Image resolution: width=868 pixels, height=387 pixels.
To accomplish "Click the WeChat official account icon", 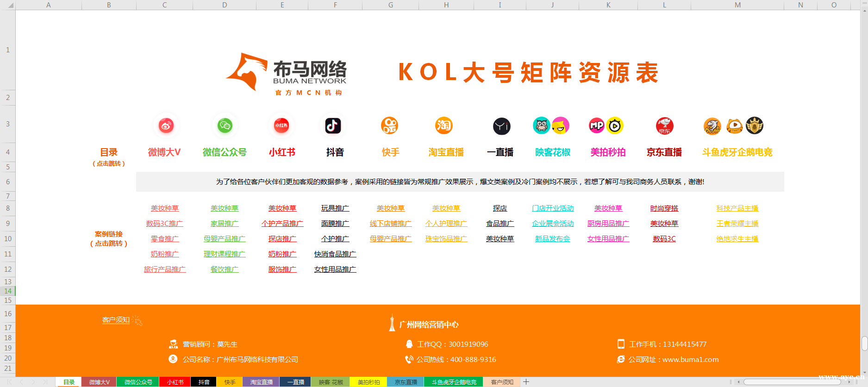I will (225, 125).
